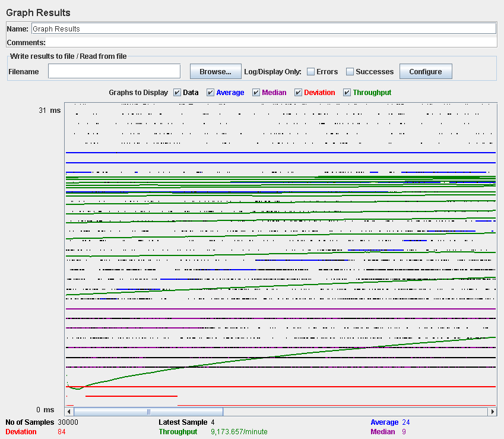The image size is (504, 439).
Task: Click the Name input field
Action: coord(264,29)
